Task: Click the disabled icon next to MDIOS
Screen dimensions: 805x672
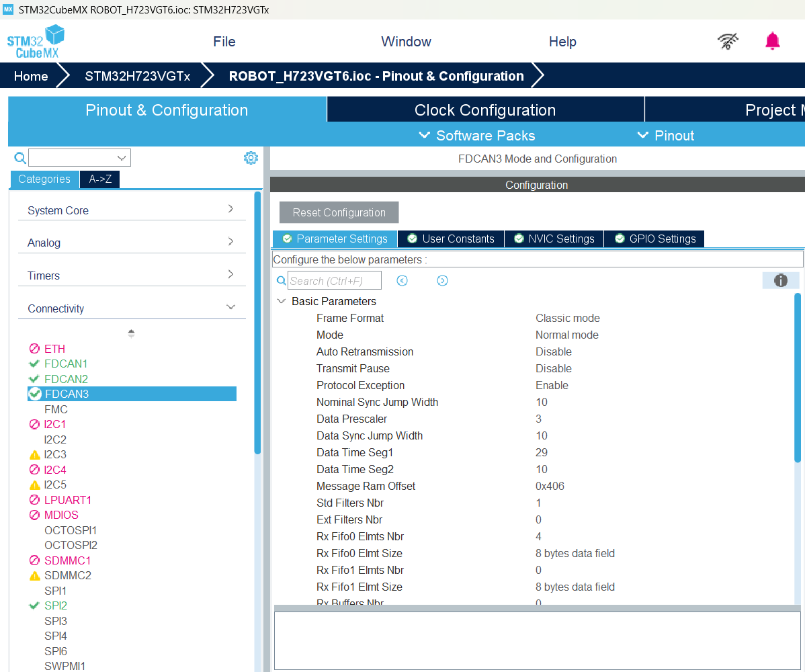Action: 34,515
